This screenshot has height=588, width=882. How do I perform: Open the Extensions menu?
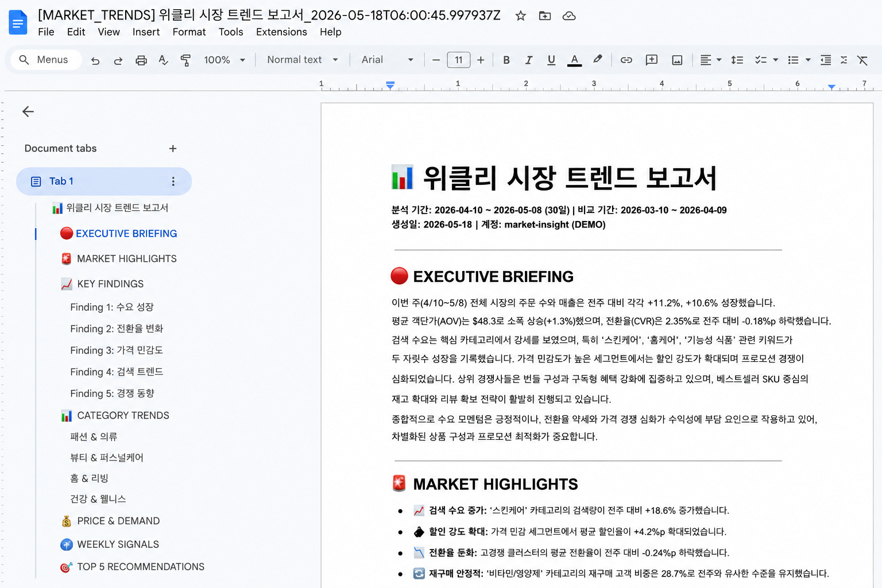click(281, 32)
